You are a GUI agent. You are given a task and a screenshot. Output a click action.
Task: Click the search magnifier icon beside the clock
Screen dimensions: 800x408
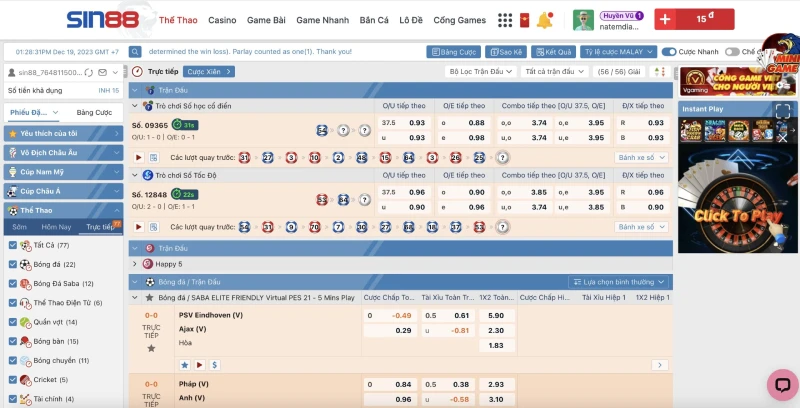135,52
